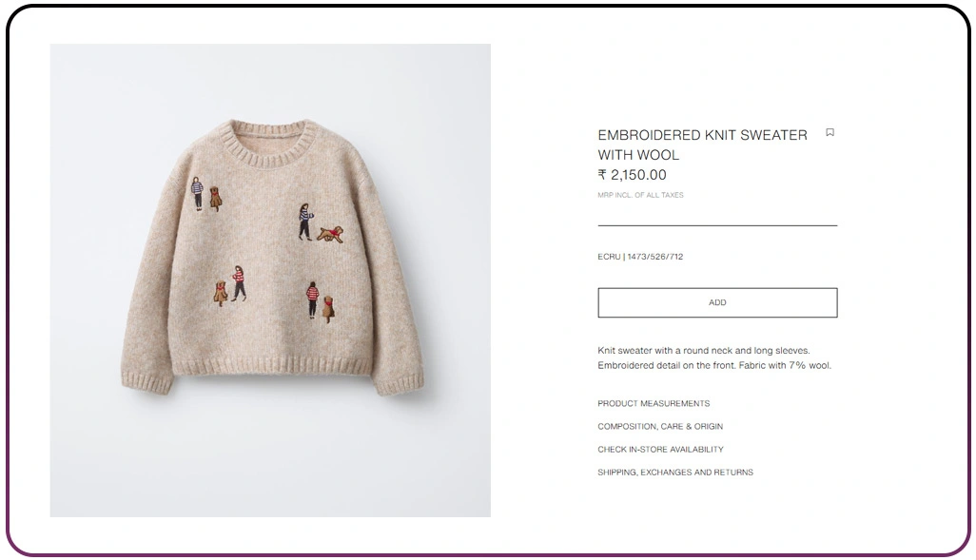
Task: Click the Embroidered Knit Sweater With Wool title
Action: coord(702,145)
